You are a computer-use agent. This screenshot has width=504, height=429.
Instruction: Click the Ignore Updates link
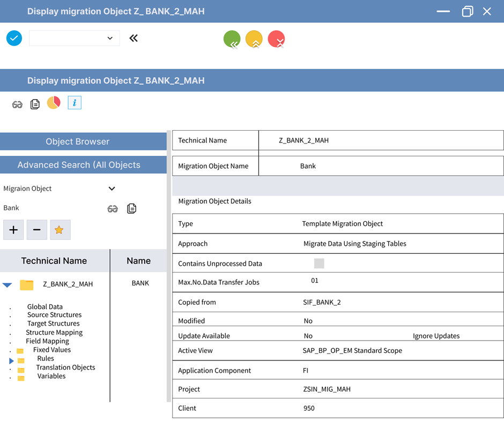coord(436,336)
